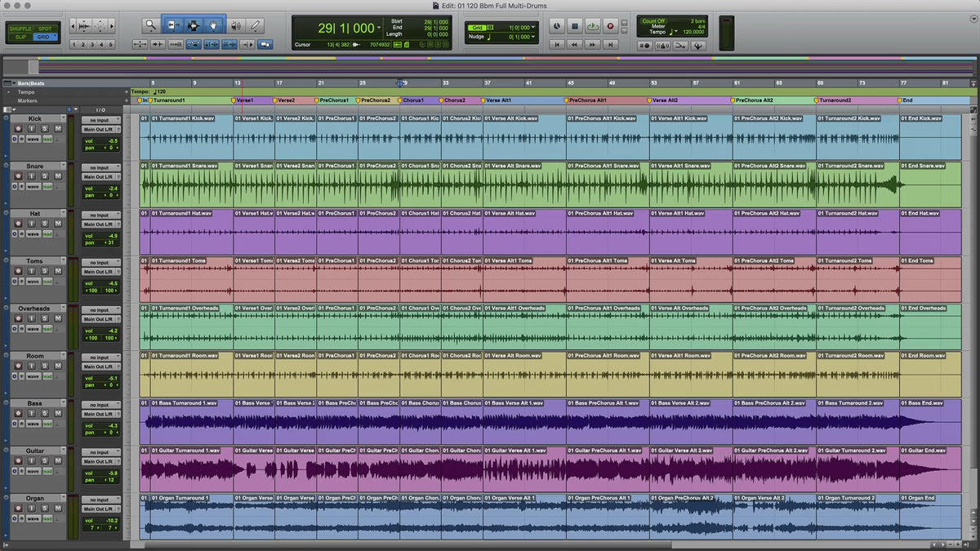
Task: Click the Toms track 'wave' view button
Action: point(33,282)
